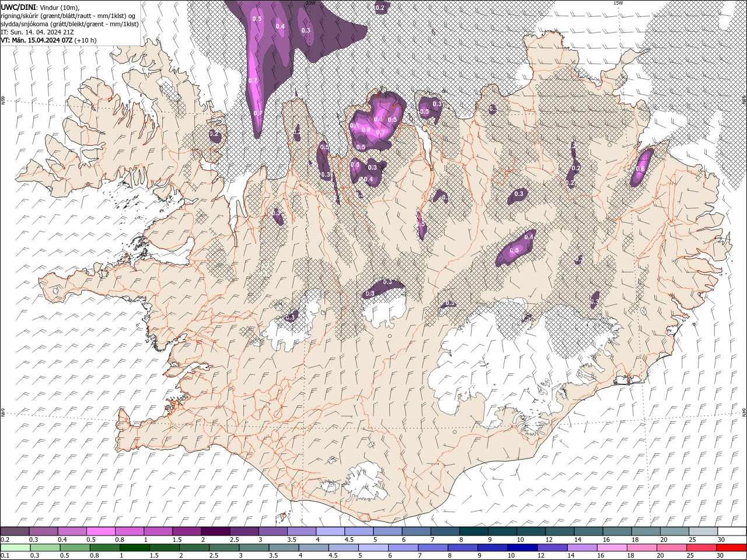Click the 0.5–0.8 medium green swatch in lower legend
747x560 pixels.
(75, 548)
